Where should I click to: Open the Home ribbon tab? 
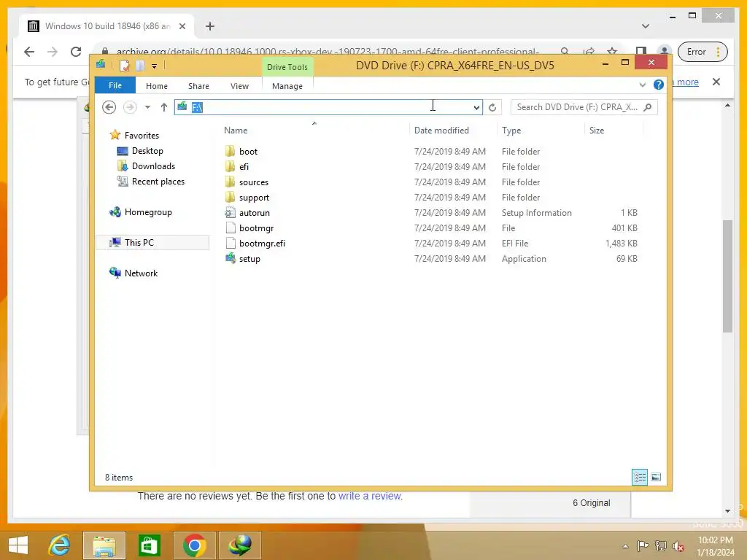click(157, 86)
